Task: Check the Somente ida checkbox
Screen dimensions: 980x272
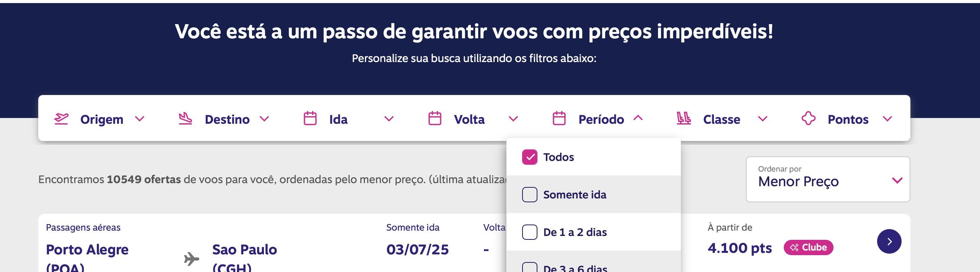Action: 529,195
